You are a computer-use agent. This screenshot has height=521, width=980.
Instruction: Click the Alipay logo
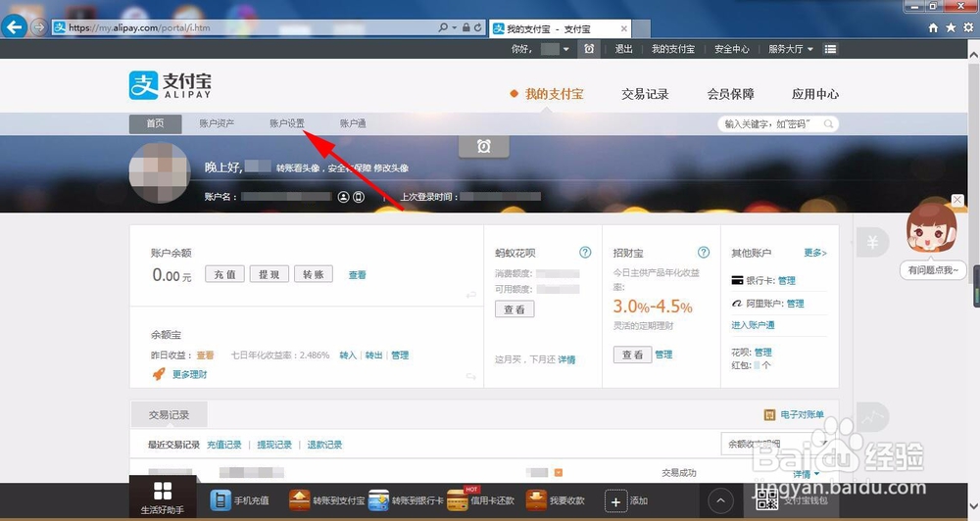click(x=170, y=85)
